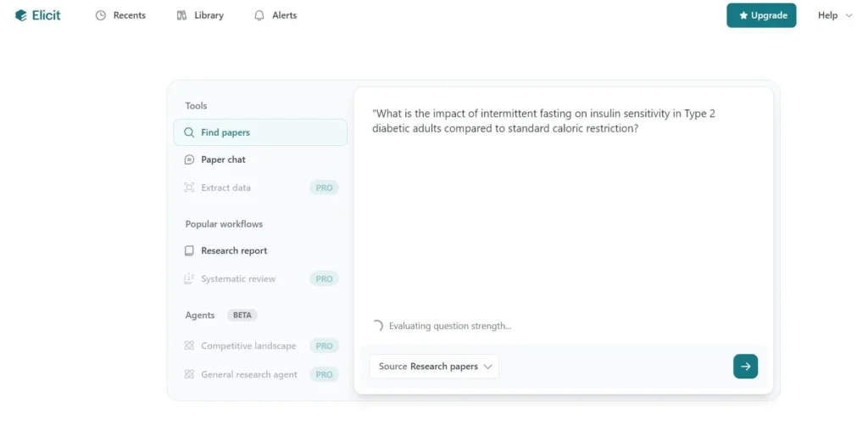Open Recents via the clock icon
This screenshot has height=437, width=868.
[101, 15]
